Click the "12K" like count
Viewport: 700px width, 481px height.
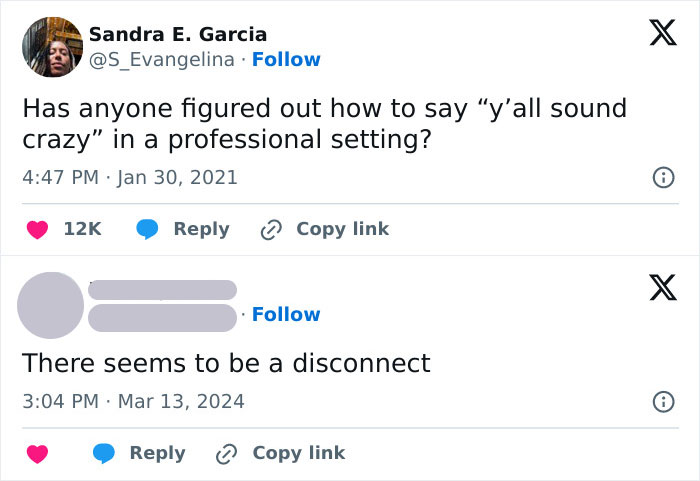point(82,229)
